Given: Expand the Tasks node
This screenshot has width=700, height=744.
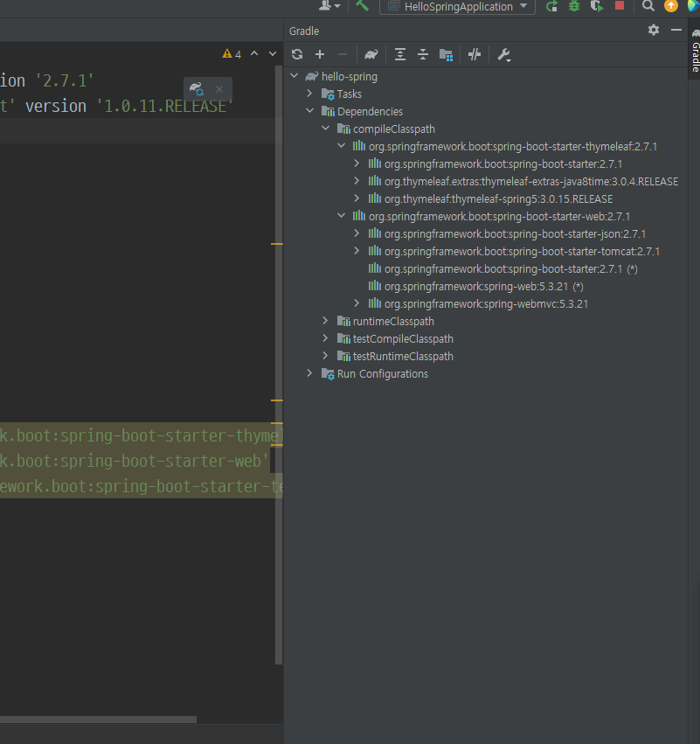Looking at the screenshot, I should tap(309, 94).
